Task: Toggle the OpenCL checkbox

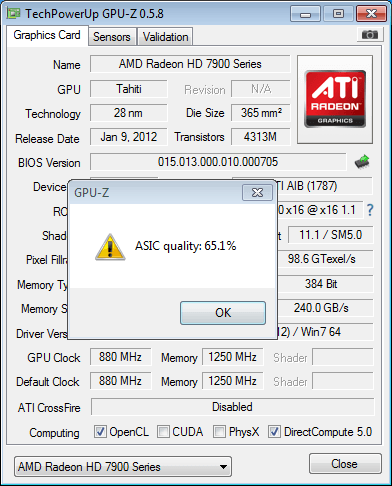Action: (x=100, y=431)
